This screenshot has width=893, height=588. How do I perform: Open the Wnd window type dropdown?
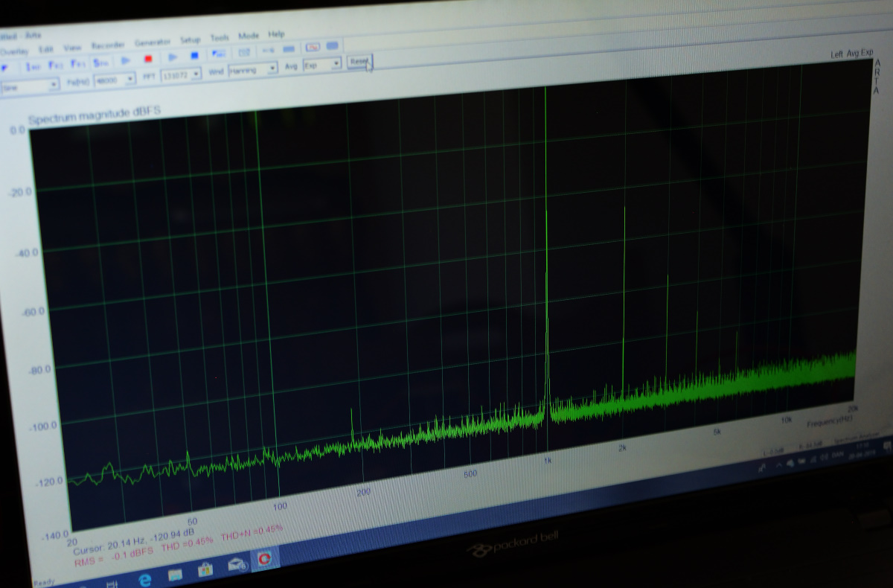point(253,69)
